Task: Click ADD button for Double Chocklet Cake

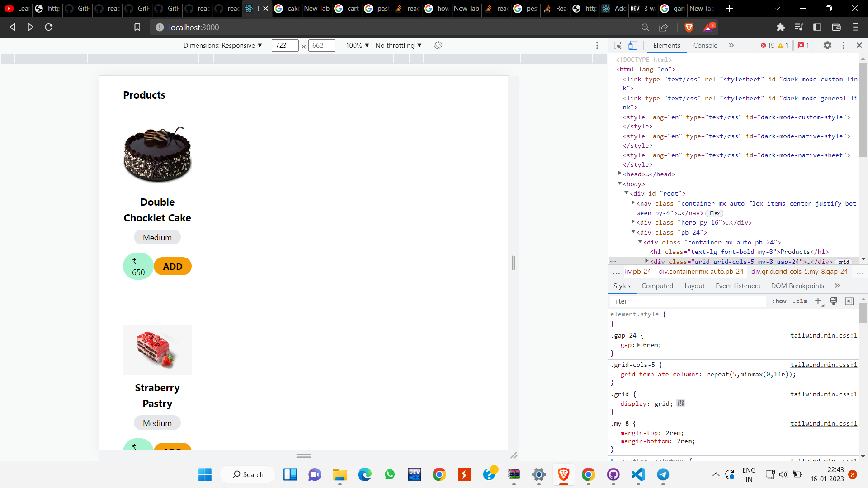Action: point(172,266)
